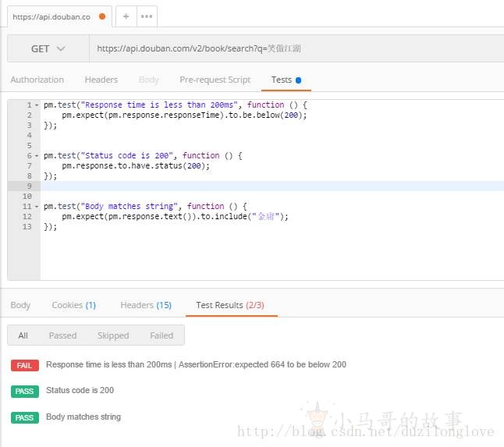Open the Pre-request Script tab
504x447 pixels.
(215, 80)
